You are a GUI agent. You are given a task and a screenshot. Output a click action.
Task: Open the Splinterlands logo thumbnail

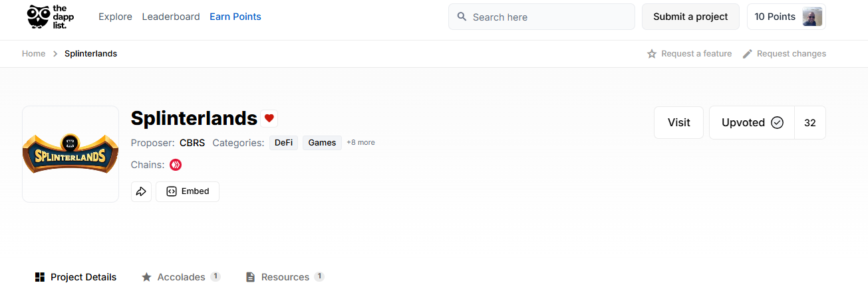[x=71, y=154]
